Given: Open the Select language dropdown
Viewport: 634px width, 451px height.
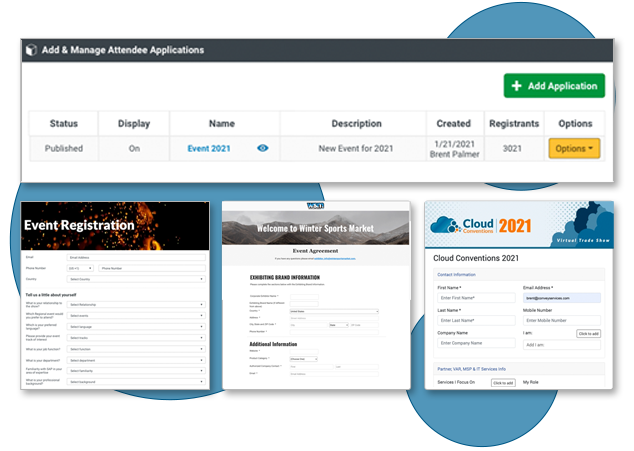Looking at the screenshot, I should [136, 326].
